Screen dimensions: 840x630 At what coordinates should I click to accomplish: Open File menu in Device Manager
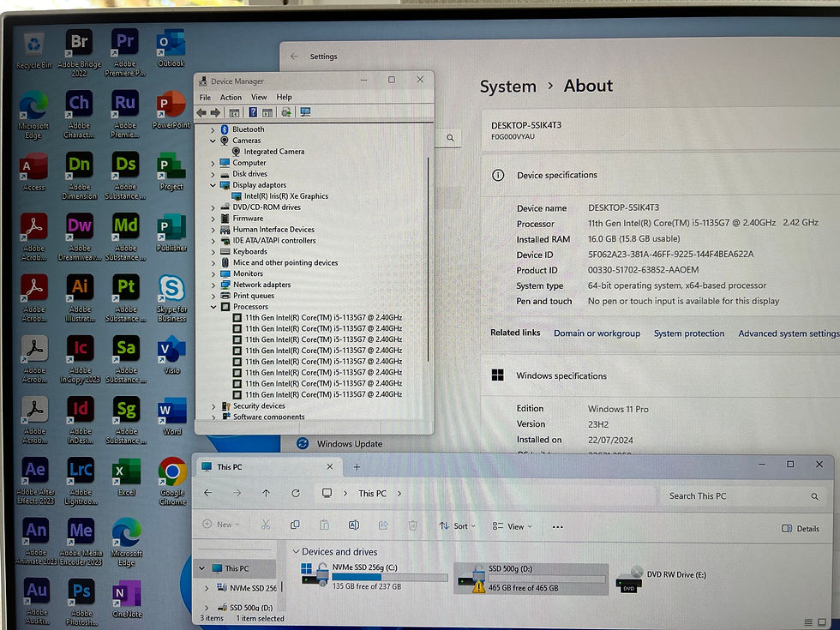tap(205, 98)
